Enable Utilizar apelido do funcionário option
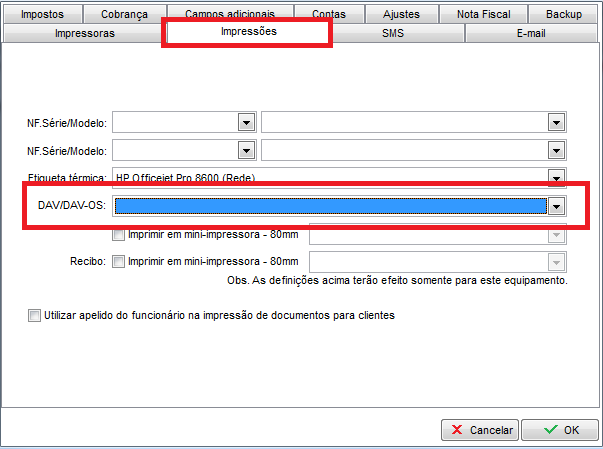Screen dimensions: 603x449 click(x=35, y=315)
